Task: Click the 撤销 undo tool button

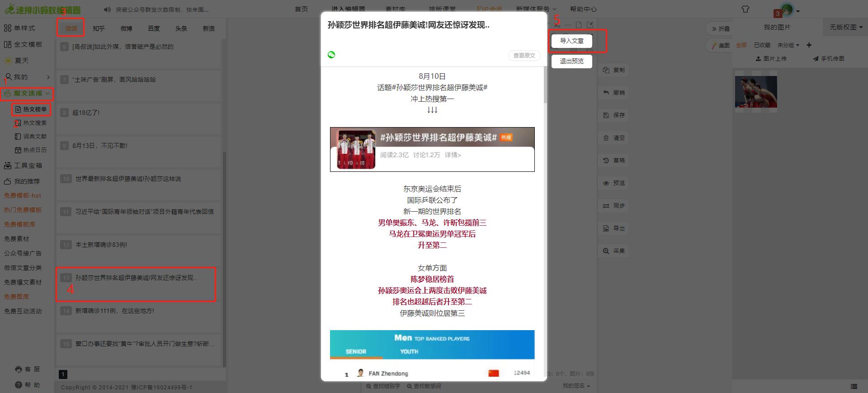Action: pyautogui.click(x=614, y=93)
